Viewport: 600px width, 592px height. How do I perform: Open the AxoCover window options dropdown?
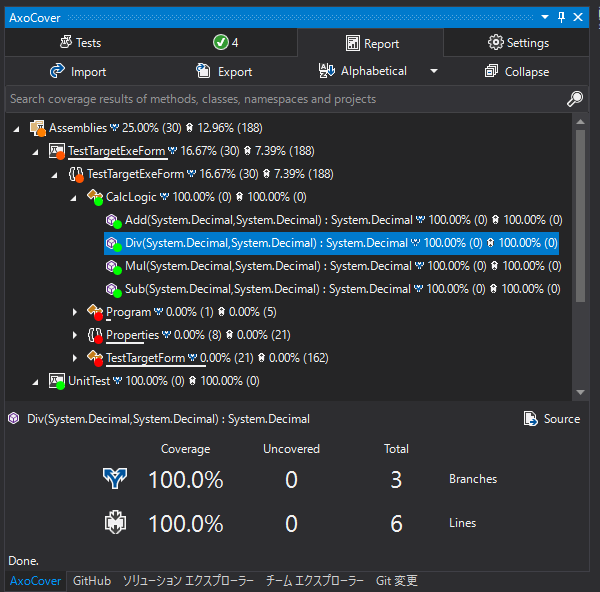545,17
